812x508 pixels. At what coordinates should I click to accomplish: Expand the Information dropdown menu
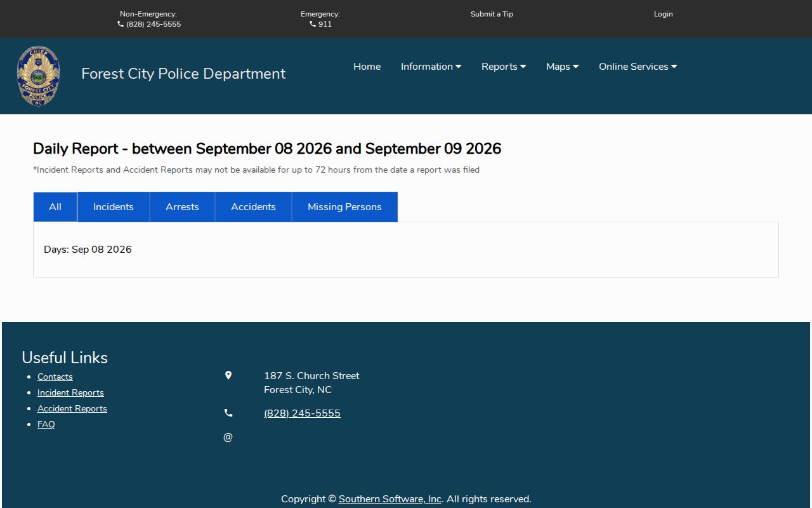[431, 67]
